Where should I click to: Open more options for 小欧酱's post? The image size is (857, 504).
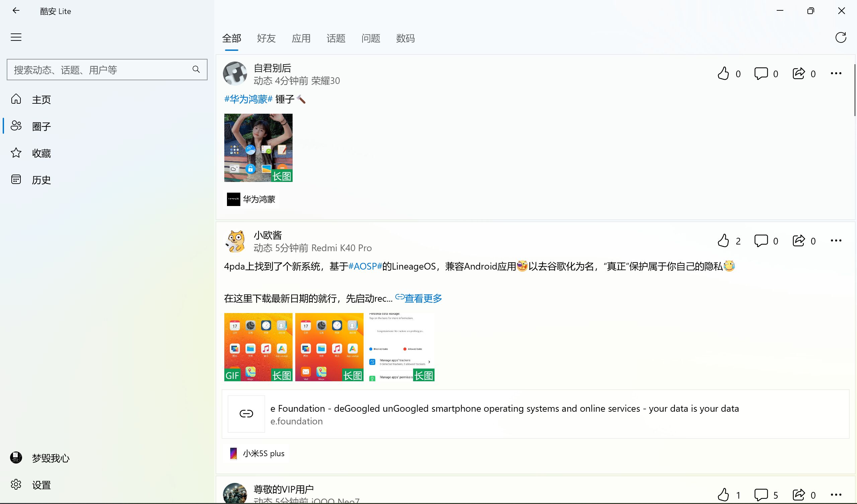point(836,240)
